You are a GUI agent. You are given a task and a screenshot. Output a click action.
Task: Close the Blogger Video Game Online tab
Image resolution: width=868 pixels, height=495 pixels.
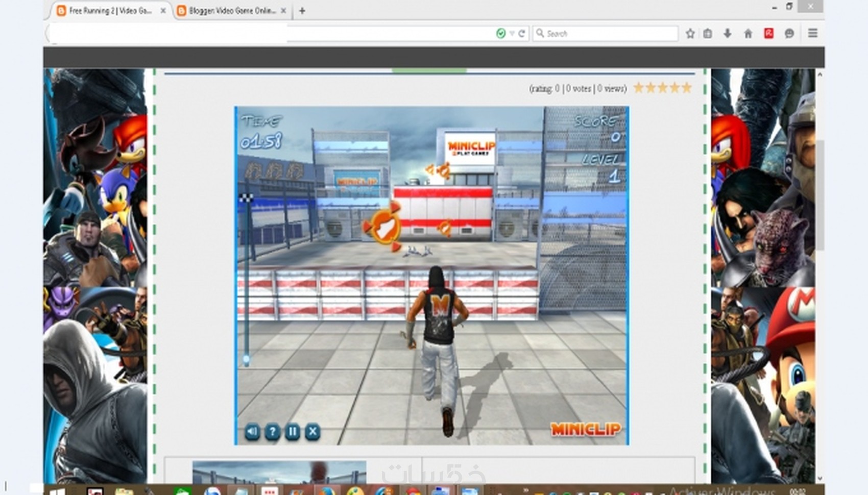(x=283, y=11)
